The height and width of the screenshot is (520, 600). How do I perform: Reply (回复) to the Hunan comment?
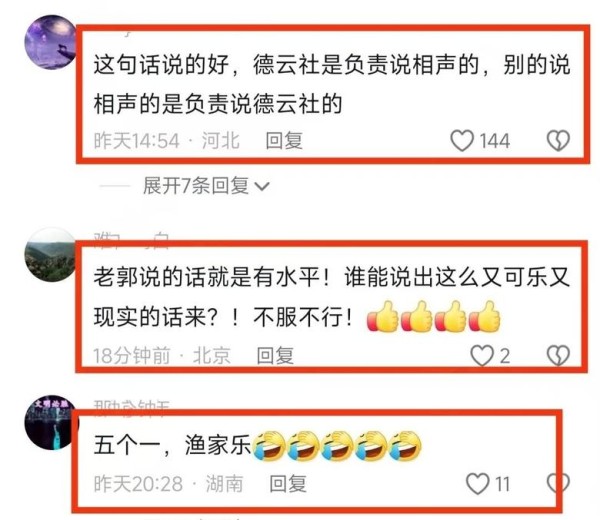click(288, 484)
